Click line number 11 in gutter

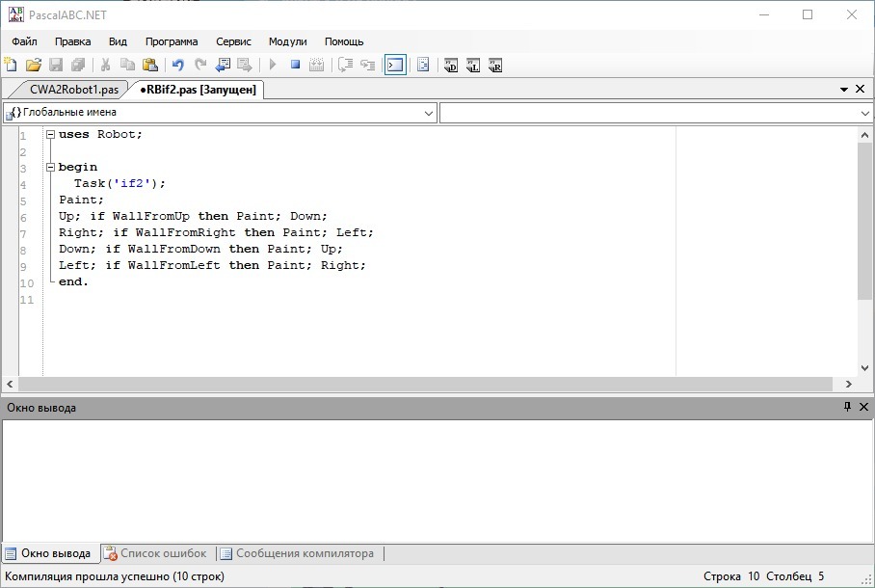coord(27,300)
